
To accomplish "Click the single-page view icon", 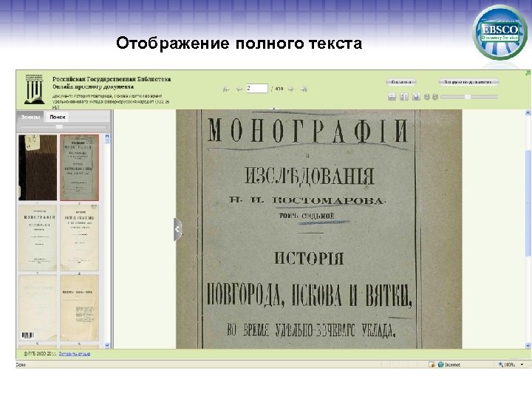I will [x=416, y=97].
